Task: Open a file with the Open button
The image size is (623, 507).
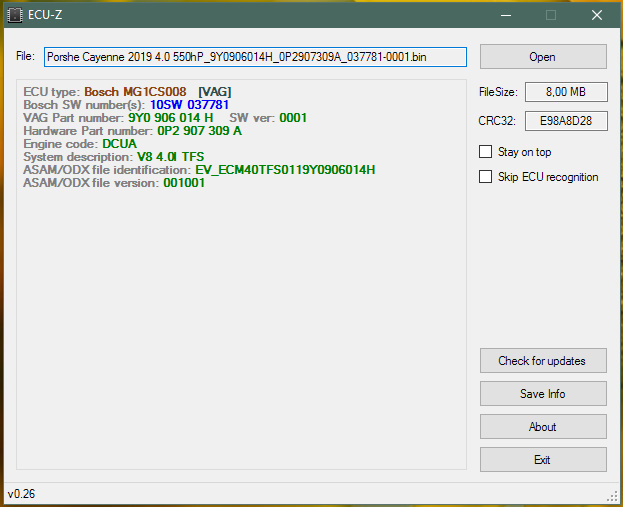Action: click(543, 57)
